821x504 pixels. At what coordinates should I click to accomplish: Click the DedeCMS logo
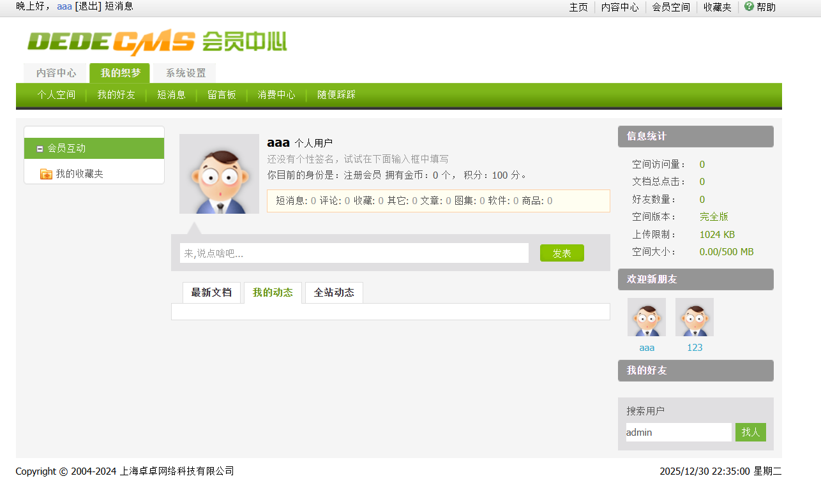157,42
